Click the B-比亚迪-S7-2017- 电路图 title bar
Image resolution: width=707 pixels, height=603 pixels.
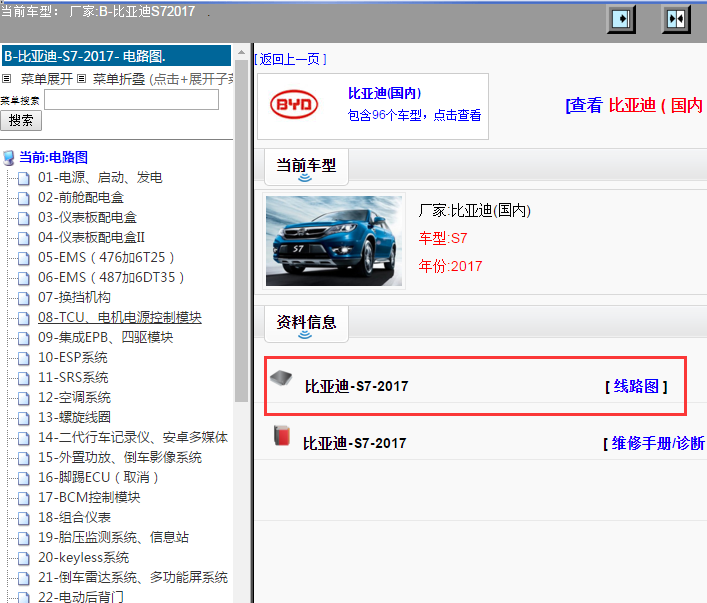[116, 56]
